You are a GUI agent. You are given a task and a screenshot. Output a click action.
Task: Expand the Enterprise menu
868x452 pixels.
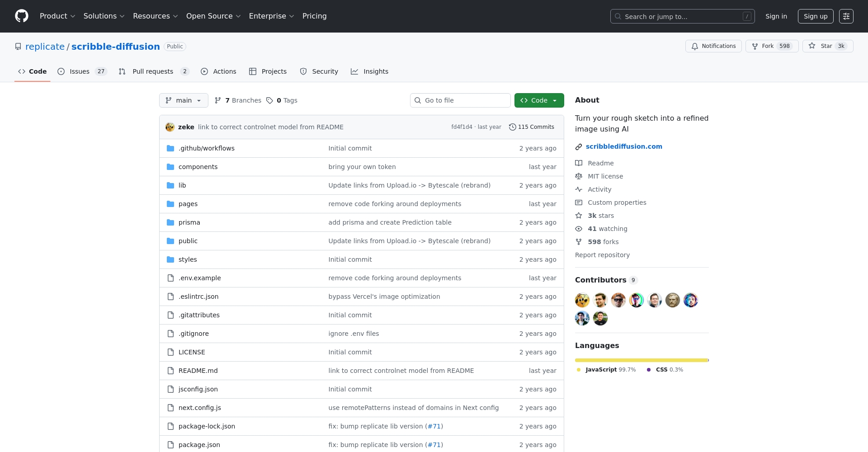[x=272, y=16]
